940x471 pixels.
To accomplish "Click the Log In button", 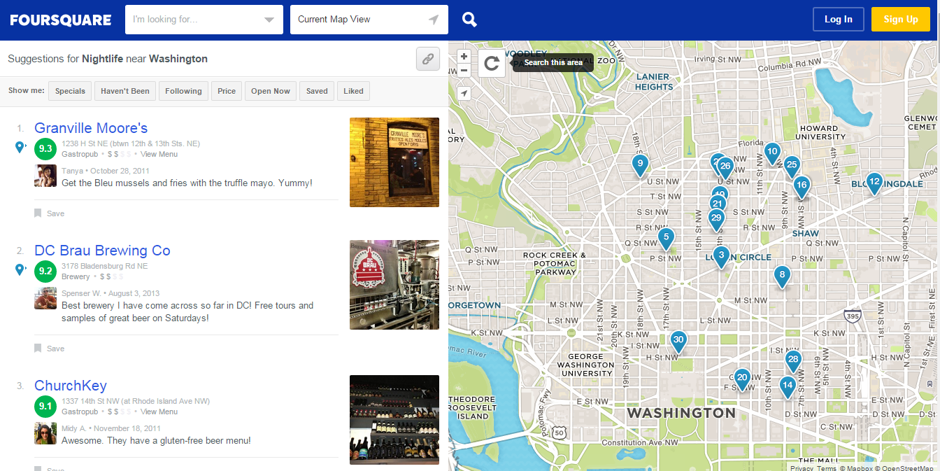I will click(838, 19).
